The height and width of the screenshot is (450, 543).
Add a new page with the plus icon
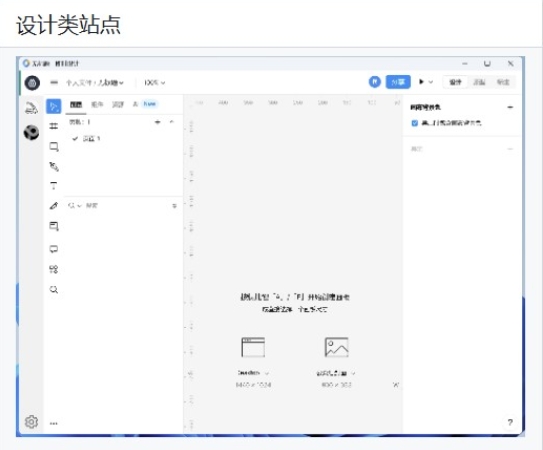pos(158,122)
